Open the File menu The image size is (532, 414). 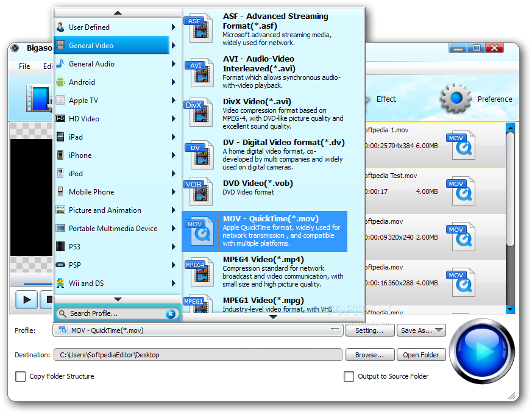[x=24, y=66]
